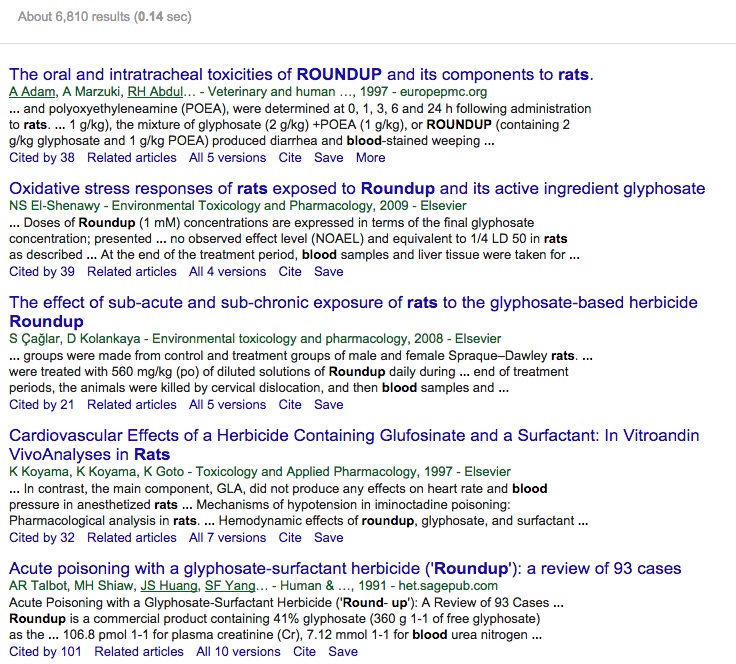This screenshot has width=736, height=664.
Task: Save the Acute poisoning review article
Action: pyautogui.click(x=343, y=651)
